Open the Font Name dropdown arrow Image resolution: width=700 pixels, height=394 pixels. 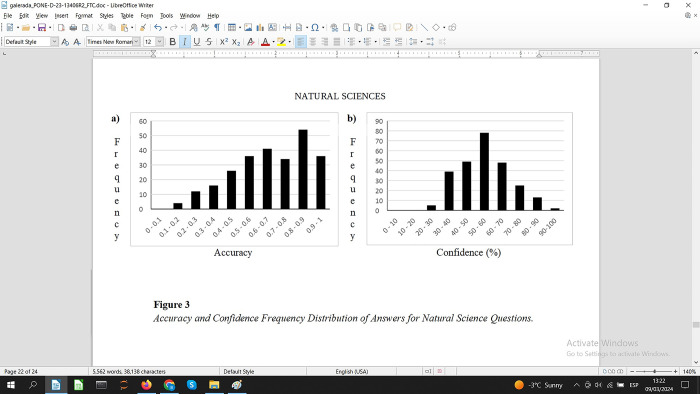click(136, 41)
